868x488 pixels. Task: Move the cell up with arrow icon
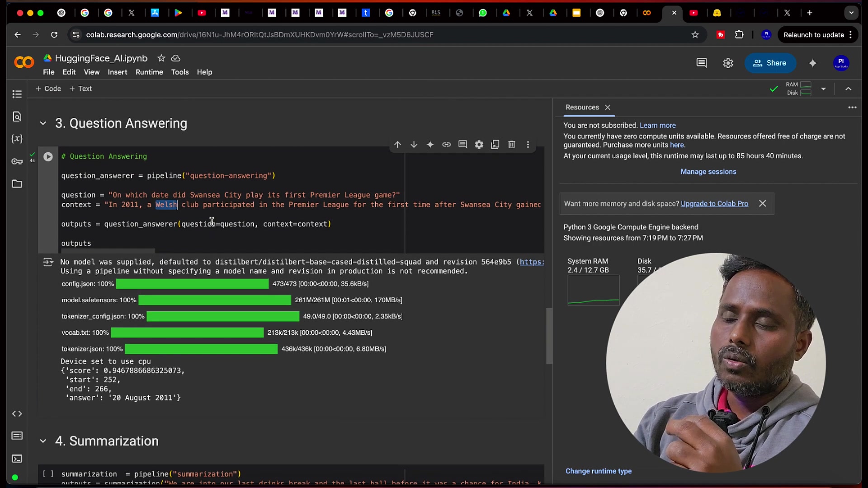[397, 145]
